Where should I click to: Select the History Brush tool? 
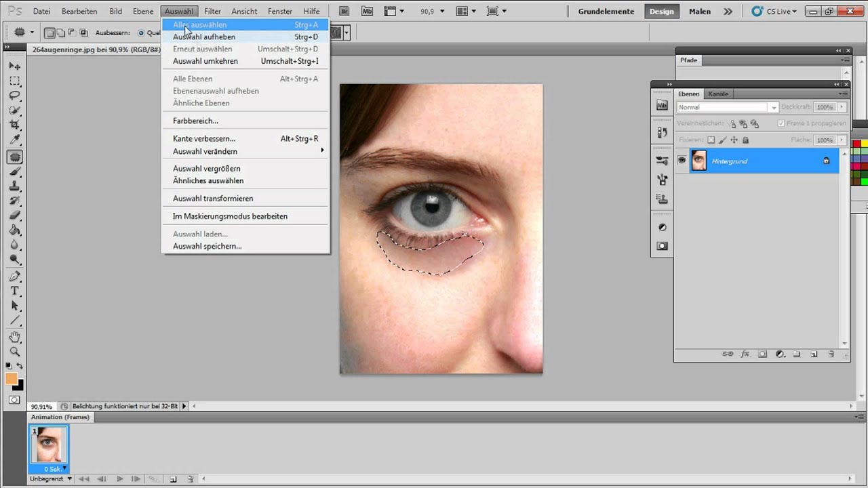(14, 201)
